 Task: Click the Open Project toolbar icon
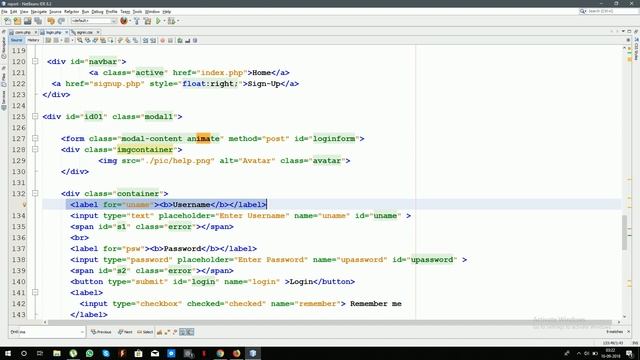point(27,21)
